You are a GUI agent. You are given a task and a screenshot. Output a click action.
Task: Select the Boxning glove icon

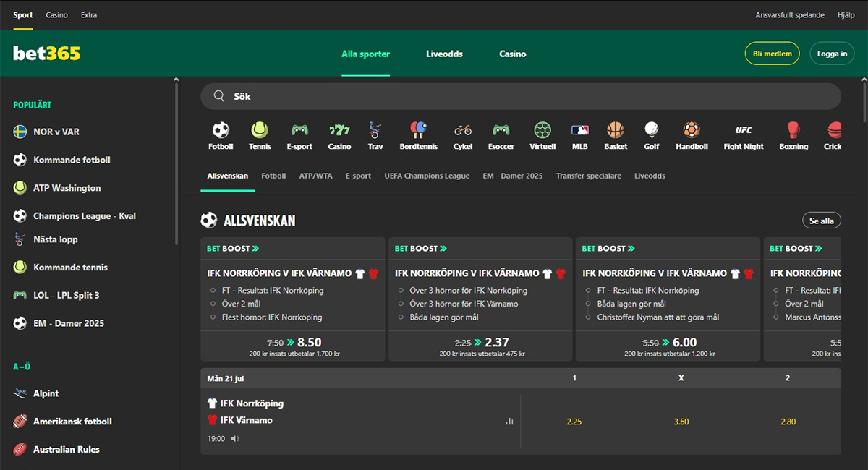793,130
